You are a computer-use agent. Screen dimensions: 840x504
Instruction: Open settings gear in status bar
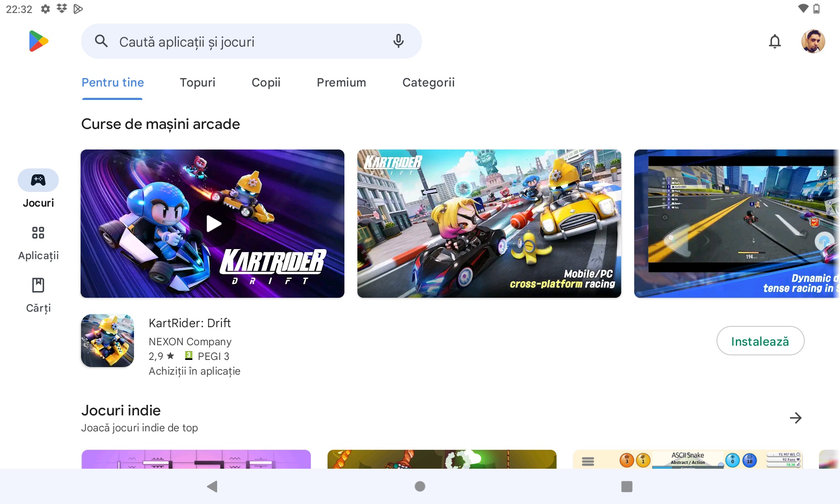(x=45, y=9)
